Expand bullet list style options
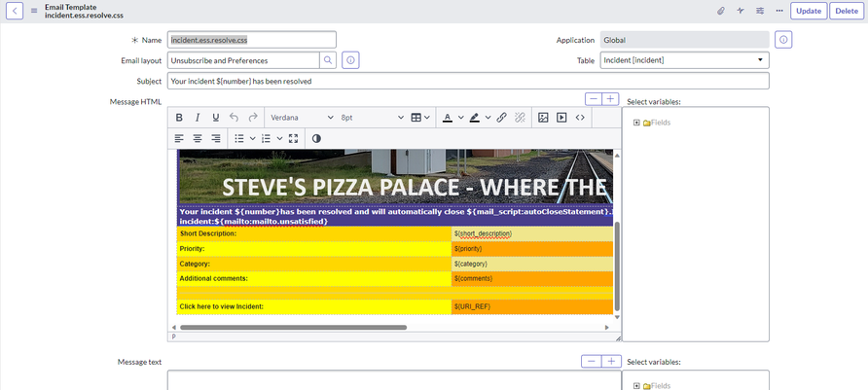868x390 pixels. point(252,138)
